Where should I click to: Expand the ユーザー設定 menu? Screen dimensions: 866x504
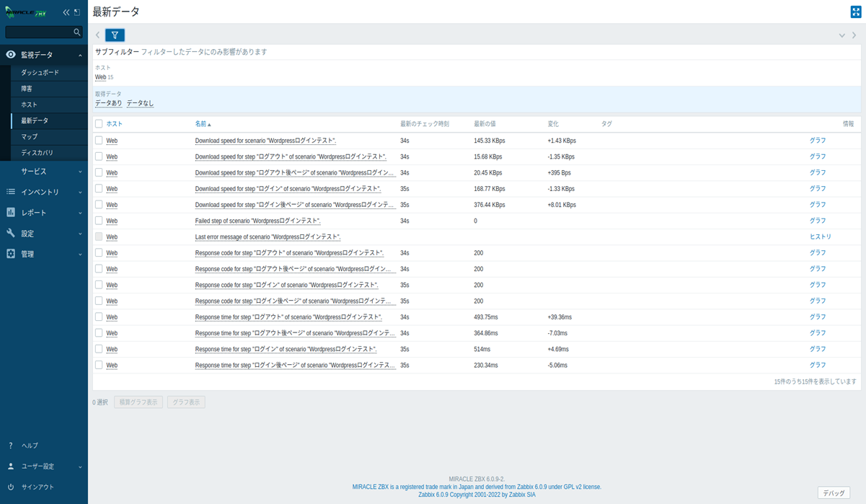point(43,467)
